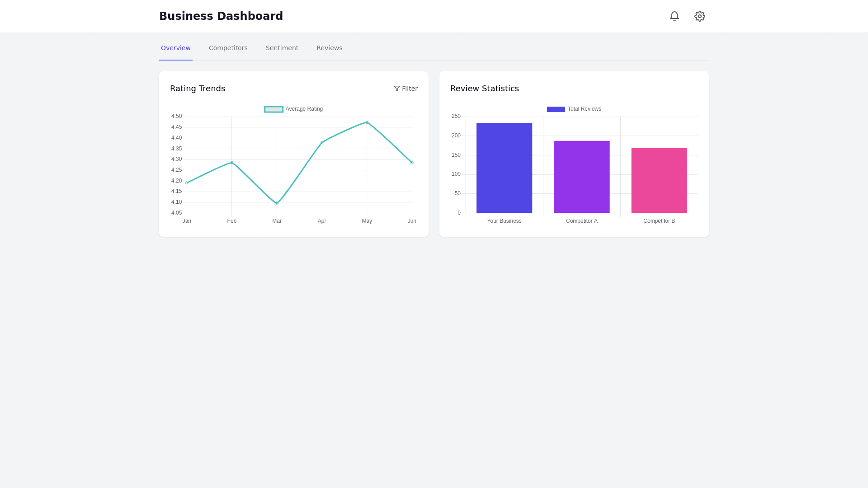Open the settings gear icon
868x488 pixels.
coord(699,16)
